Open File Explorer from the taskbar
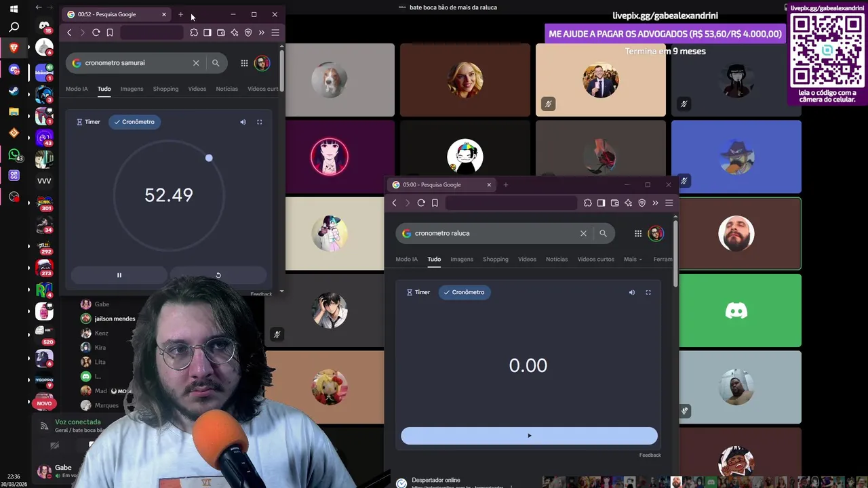Screen dimensions: 868x488 pyautogui.click(x=14, y=112)
